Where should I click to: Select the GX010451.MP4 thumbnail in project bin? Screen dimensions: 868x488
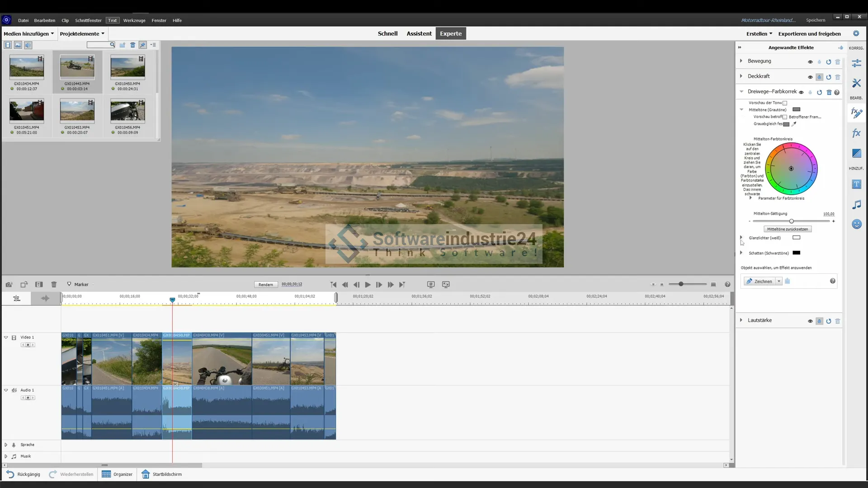tap(27, 111)
